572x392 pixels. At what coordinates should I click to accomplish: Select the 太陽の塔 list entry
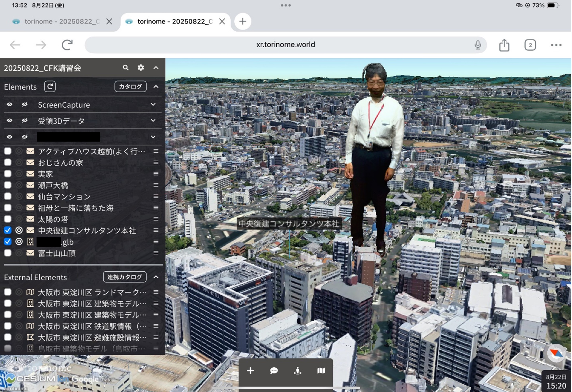pos(53,219)
